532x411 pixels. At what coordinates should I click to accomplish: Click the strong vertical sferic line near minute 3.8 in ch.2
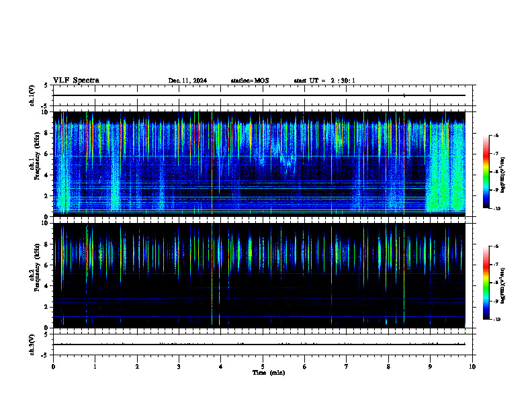pyautogui.click(x=212, y=275)
